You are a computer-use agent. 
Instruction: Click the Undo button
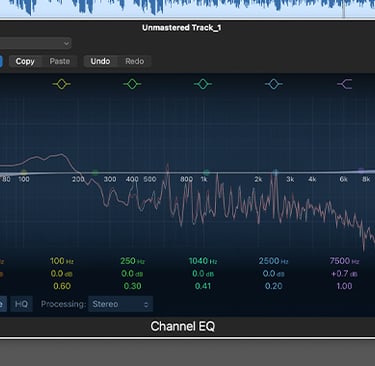coord(100,61)
